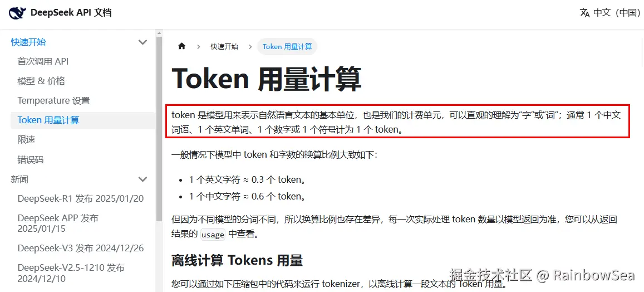Collapse the 快速开始 sidebar section chevron
644x292 pixels.
[143, 42]
